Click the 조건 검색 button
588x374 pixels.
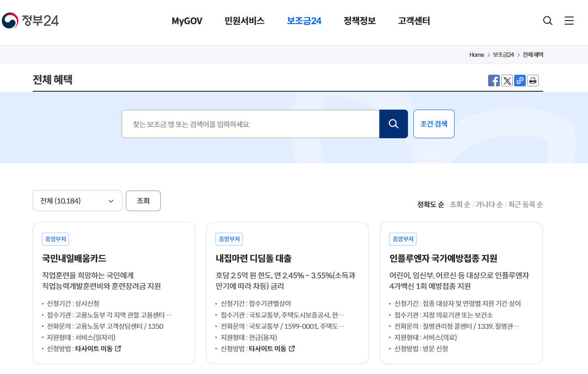[x=433, y=124]
